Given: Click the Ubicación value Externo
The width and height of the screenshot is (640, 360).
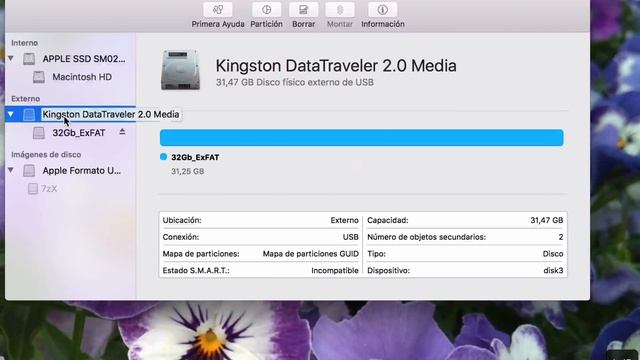Looking at the screenshot, I should tap(344, 220).
